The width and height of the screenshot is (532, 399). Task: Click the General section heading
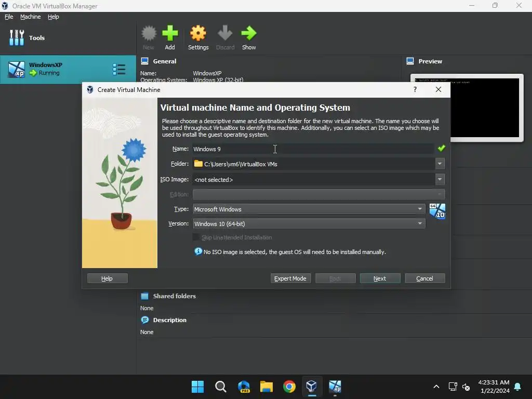(x=165, y=61)
